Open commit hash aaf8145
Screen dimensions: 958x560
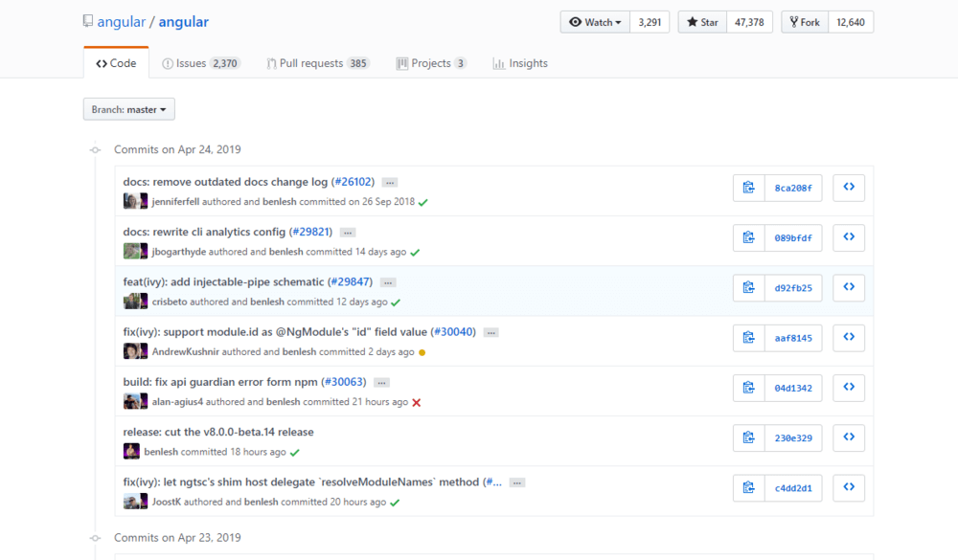click(793, 338)
